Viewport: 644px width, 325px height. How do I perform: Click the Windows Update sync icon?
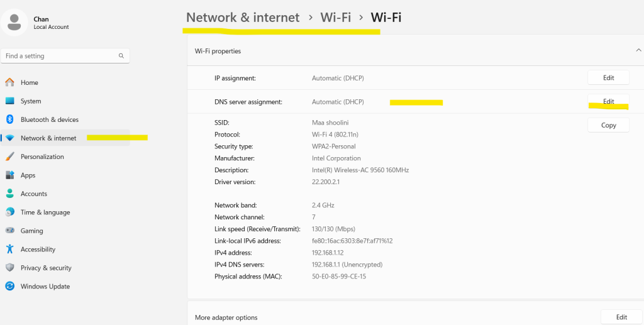tap(9, 286)
